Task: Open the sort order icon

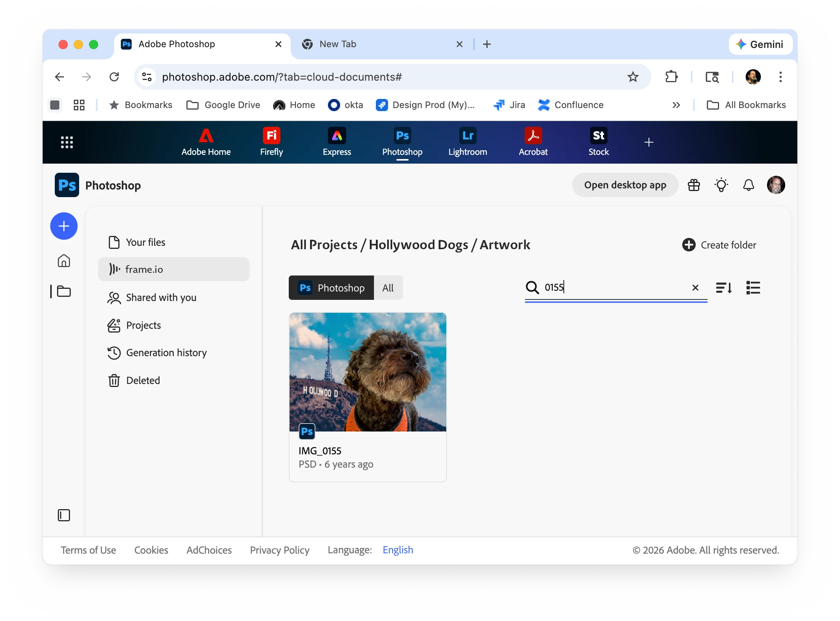Action: (724, 288)
